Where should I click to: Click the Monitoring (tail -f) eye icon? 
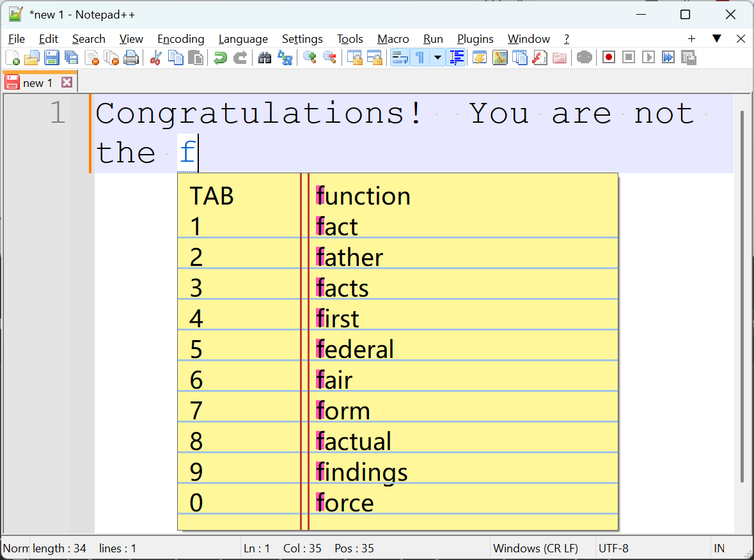[585, 58]
